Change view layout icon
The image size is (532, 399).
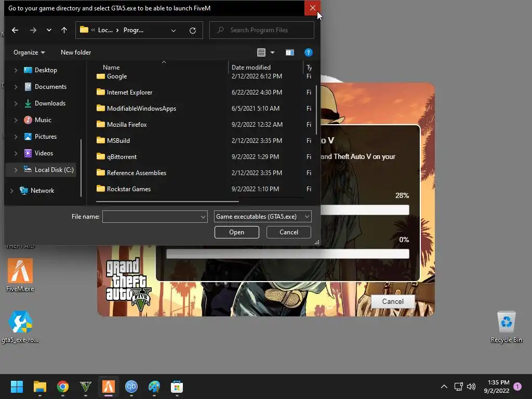261,52
